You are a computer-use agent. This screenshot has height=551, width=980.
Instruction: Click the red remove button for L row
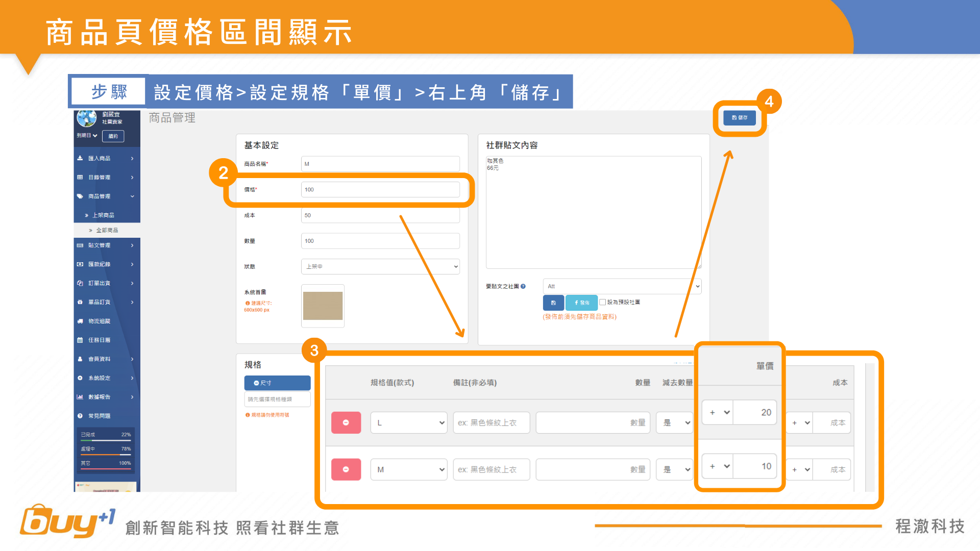click(x=346, y=422)
